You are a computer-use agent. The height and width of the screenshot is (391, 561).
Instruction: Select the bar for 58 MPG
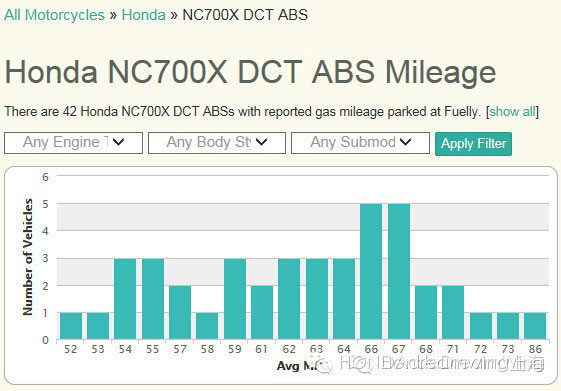point(207,326)
